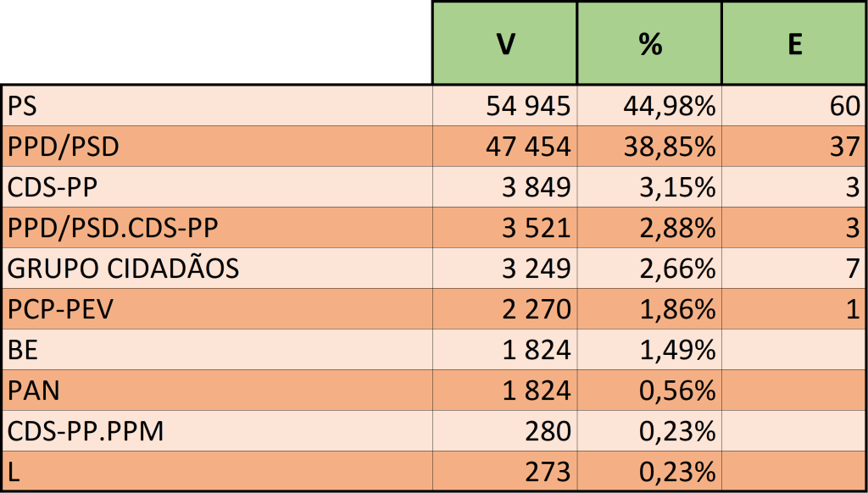Click the E column header
The width and height of the screenshot is (868, 493).
click(794, 44)
